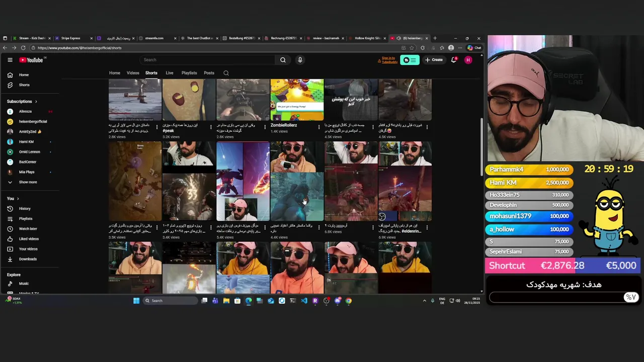Image resolution: width=644 pixels, height=362 pixels.
Task: Open the Omid Lennon subscription channel
Action: [29, 152]
